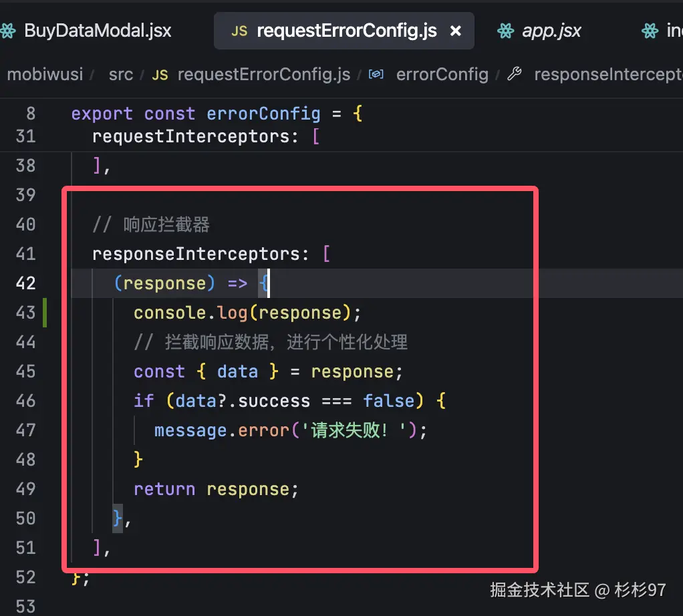Click line number 46 in the gutter

[x=25, y=401]
